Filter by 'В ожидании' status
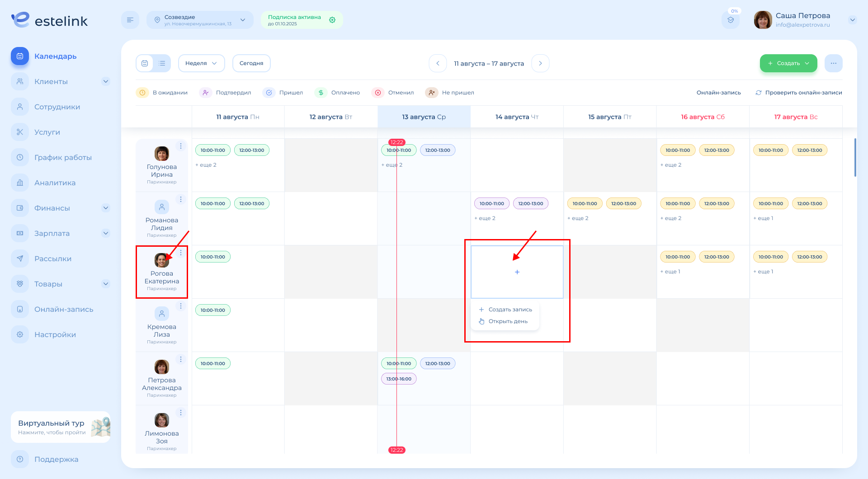868x479 pixels. [x=162, y=93]
